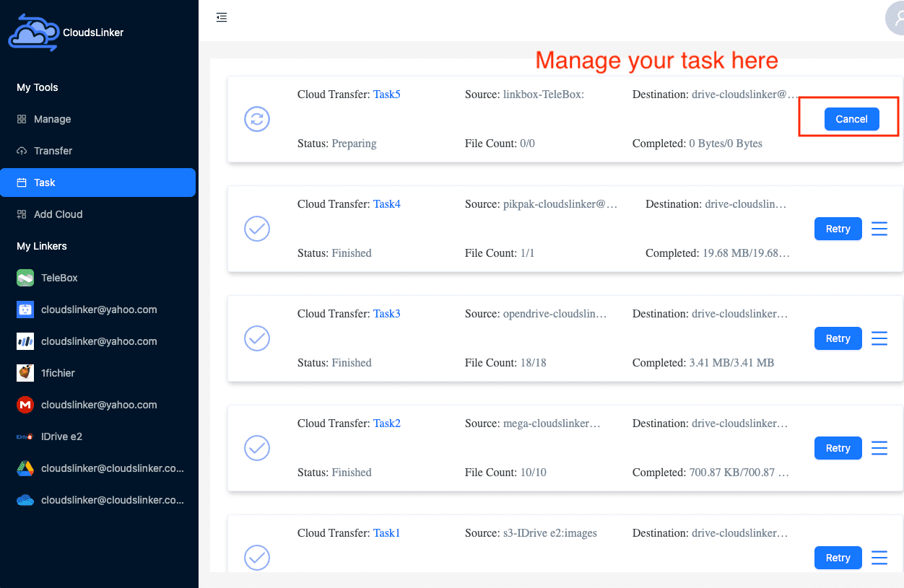The height and width of the screenshot is (588, 904).
Task: Click the Manage grid icon in sidebar
Action: tap(22, 119)
